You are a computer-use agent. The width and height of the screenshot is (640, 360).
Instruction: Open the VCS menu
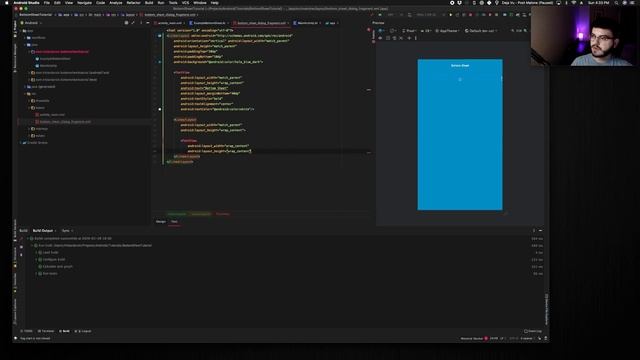point(185,3)
